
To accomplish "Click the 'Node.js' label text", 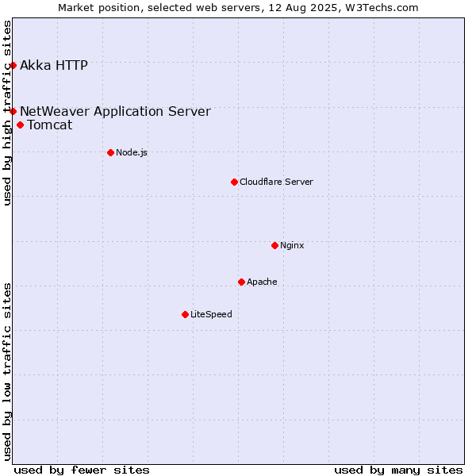I will click(x=132, y=152).
